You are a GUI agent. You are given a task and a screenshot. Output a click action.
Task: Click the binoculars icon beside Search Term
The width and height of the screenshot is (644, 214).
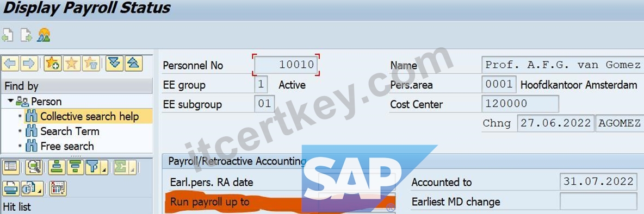point(32,131)
